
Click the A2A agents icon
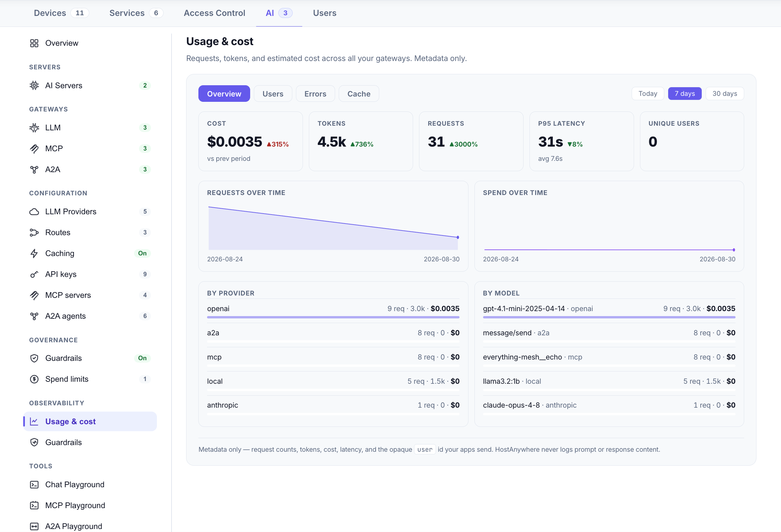pos(34,316)
